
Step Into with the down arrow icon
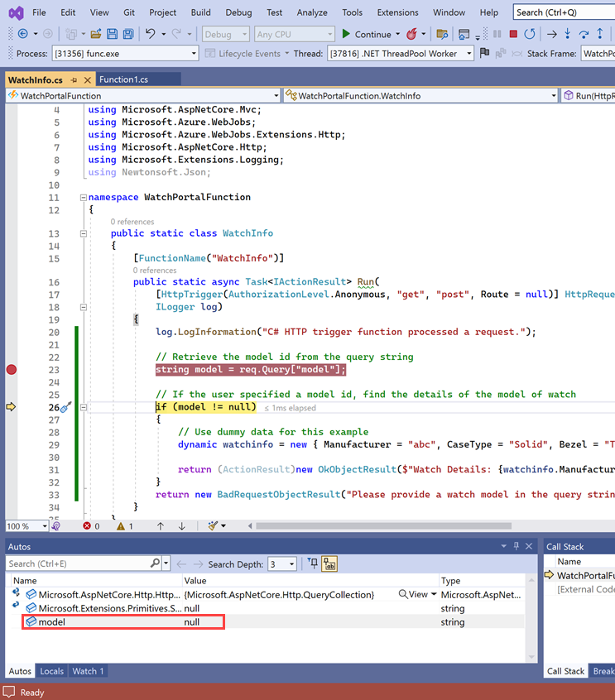click(x=567, y=34)
